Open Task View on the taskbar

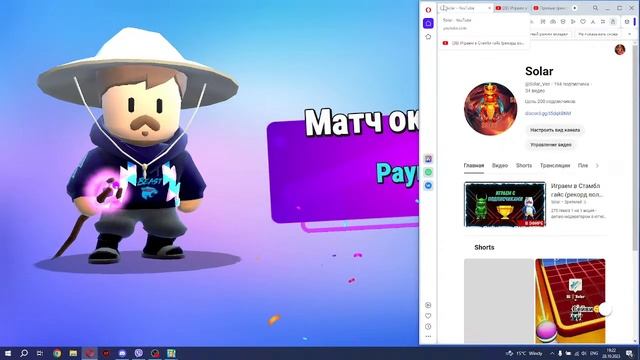click(40, 353)
